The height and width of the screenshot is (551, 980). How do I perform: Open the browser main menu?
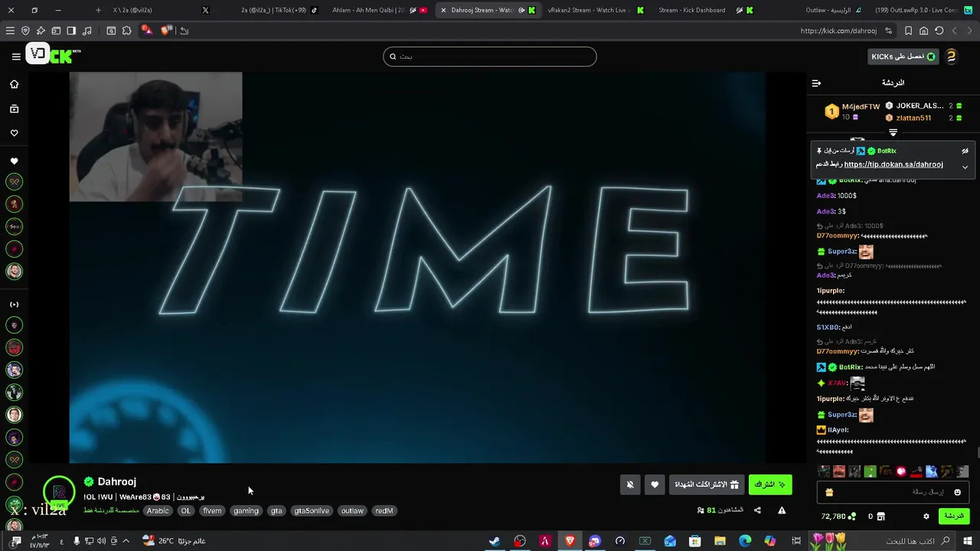click(x=10, y=31)
